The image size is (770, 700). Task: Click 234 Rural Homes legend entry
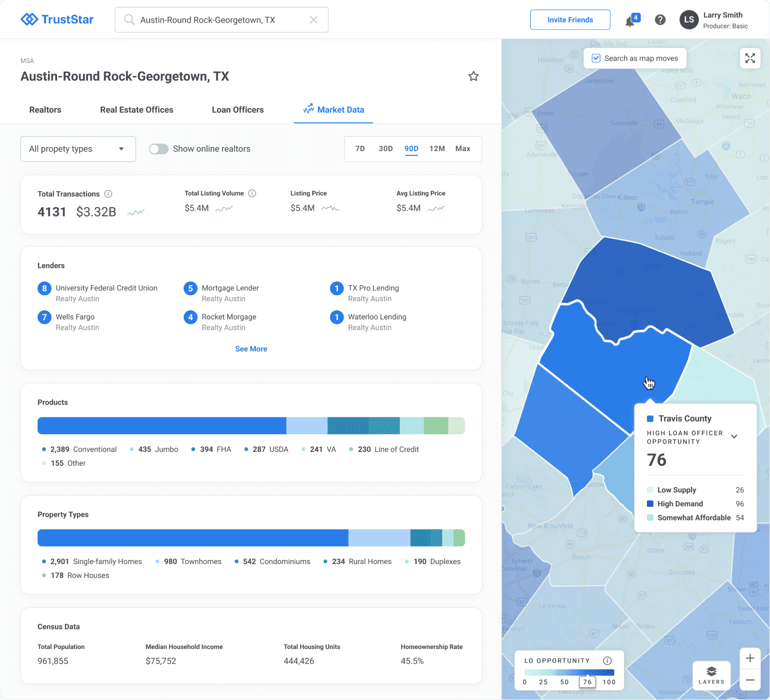[357, 561]
